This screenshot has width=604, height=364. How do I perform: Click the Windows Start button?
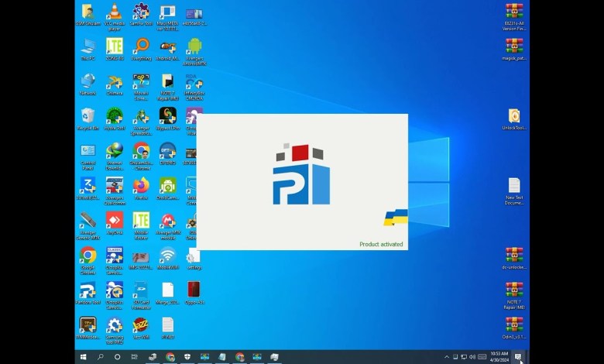[84, 357]
